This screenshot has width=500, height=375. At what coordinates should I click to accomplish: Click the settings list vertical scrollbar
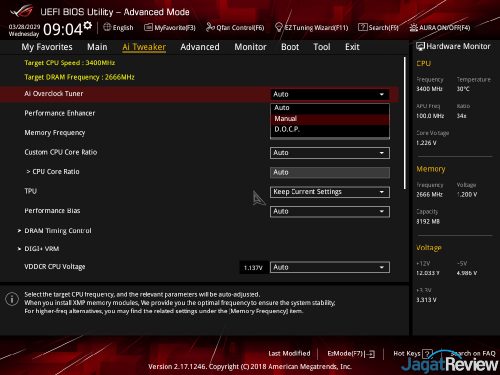405,123
